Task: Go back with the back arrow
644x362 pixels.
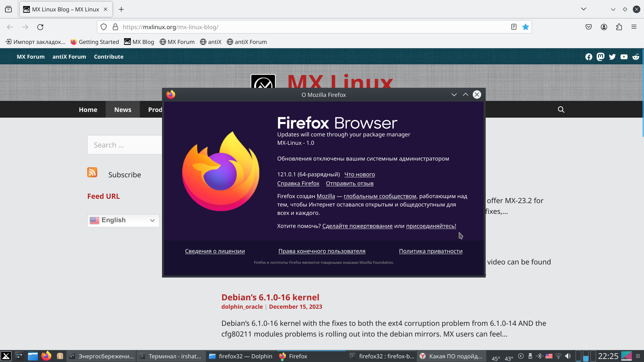Action: 10,27
